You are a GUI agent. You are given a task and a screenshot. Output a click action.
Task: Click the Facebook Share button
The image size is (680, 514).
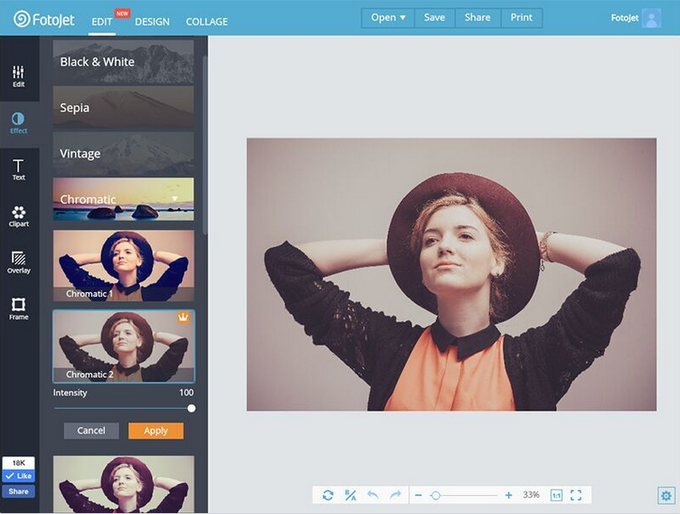[19, 491]
